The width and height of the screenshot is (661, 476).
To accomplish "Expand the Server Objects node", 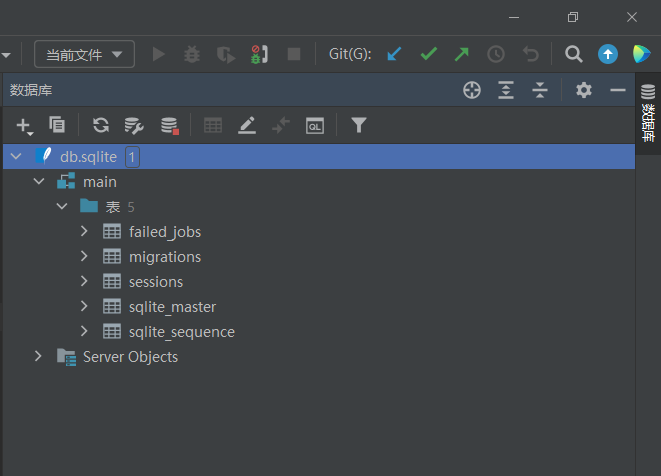I will 38,356.
